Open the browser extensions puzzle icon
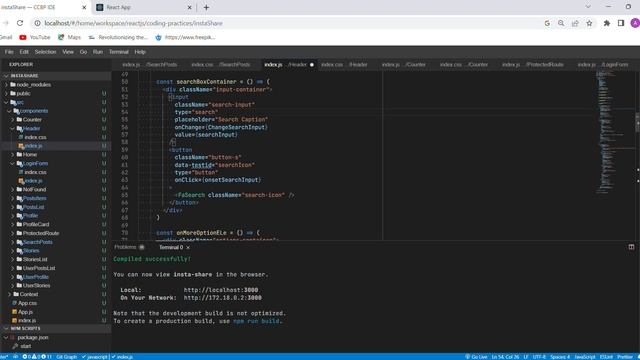Image resolution: width=640 pixels, height=360 pixels. pos(607,23)
